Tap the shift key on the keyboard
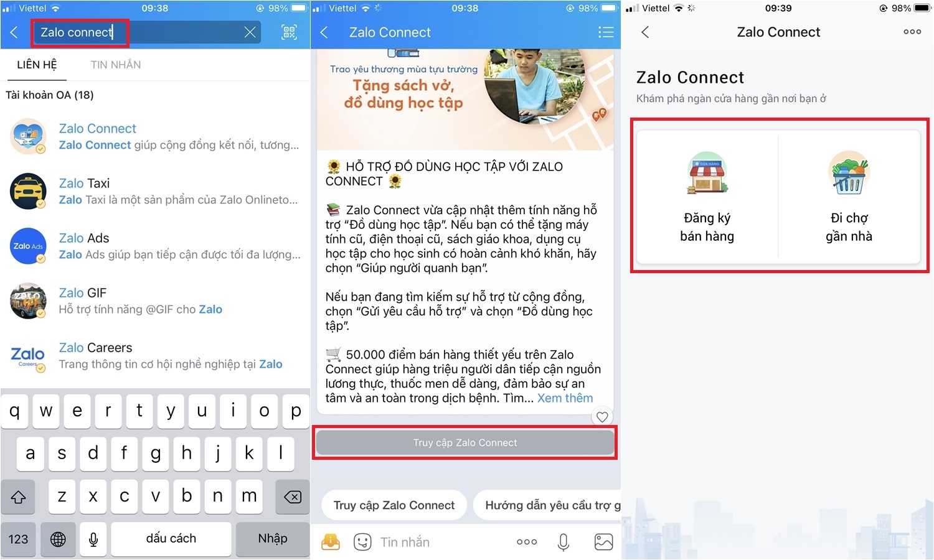The width and height of the screenshot is (934, 560). [19, 496]
